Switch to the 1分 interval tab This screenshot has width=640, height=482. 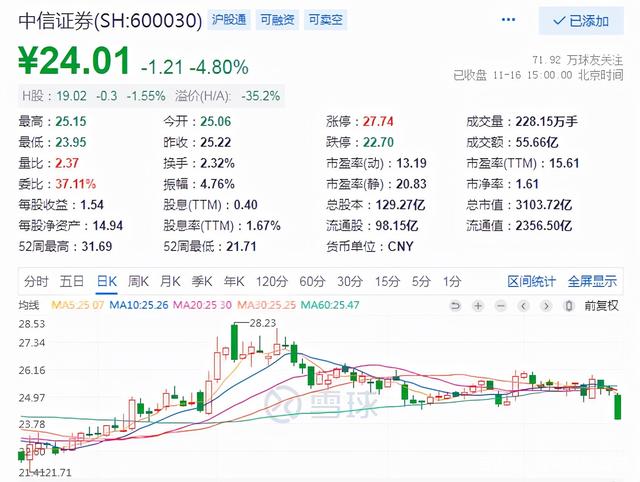452,281
